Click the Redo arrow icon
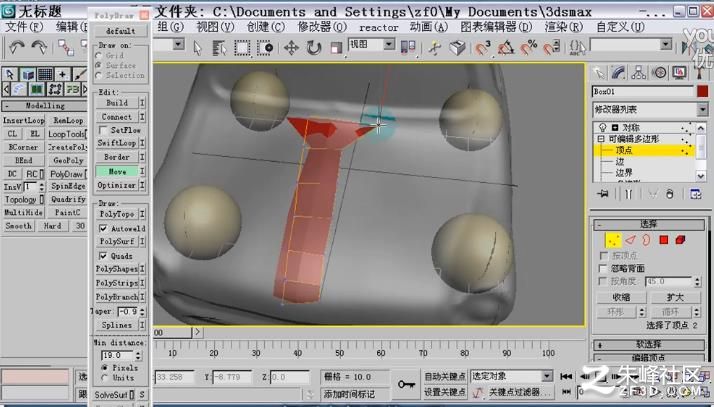The width and height of the screenshot is (714, 407). tap(39, 46)
